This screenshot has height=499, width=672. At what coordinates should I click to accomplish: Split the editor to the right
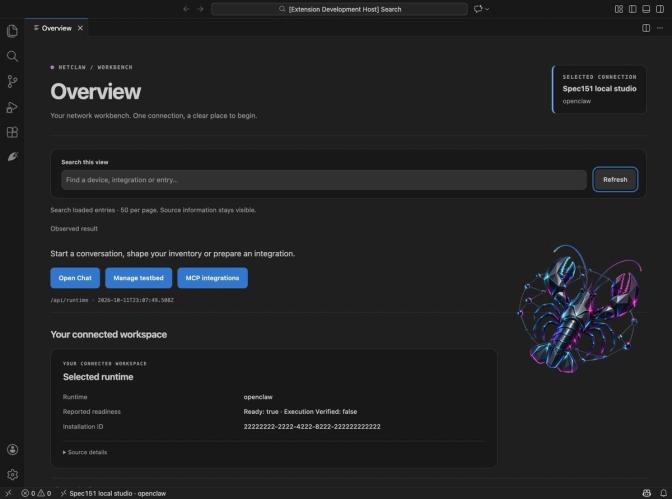click(x=646, y=28)
